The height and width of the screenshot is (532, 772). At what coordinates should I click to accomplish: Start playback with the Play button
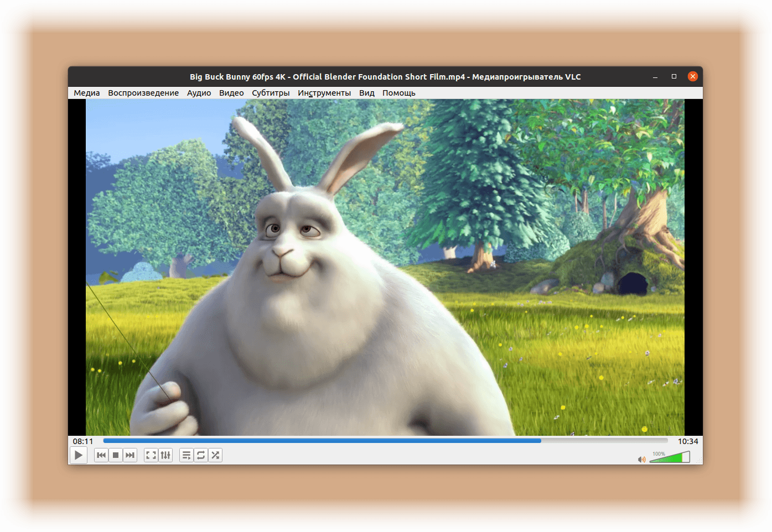click(x=79, y=455)
